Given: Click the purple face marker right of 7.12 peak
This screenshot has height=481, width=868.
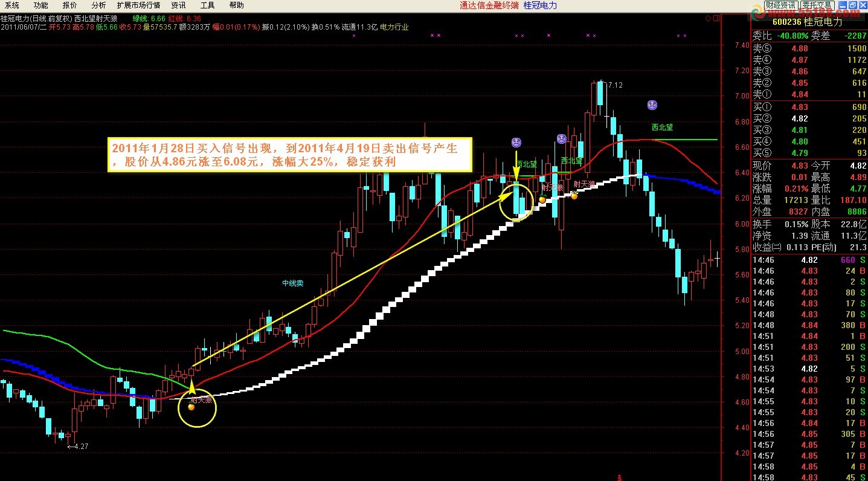Looking at the screenshot, I should click(652, 105).
